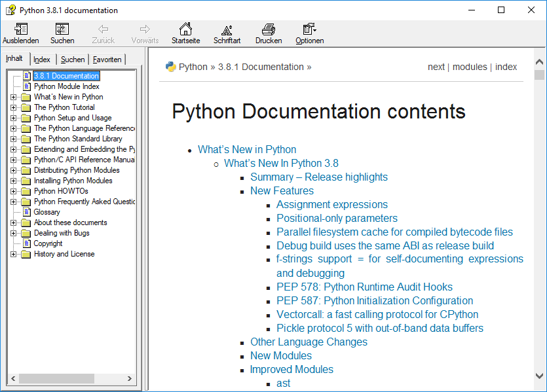Select Python Module Index tree item
The image size is (547, 392).
coord(67,86)
